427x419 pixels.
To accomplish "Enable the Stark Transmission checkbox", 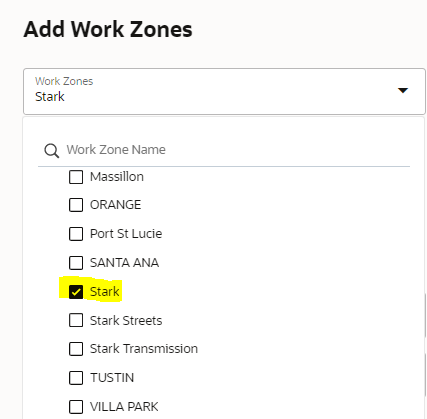I will tap(76, 349).
